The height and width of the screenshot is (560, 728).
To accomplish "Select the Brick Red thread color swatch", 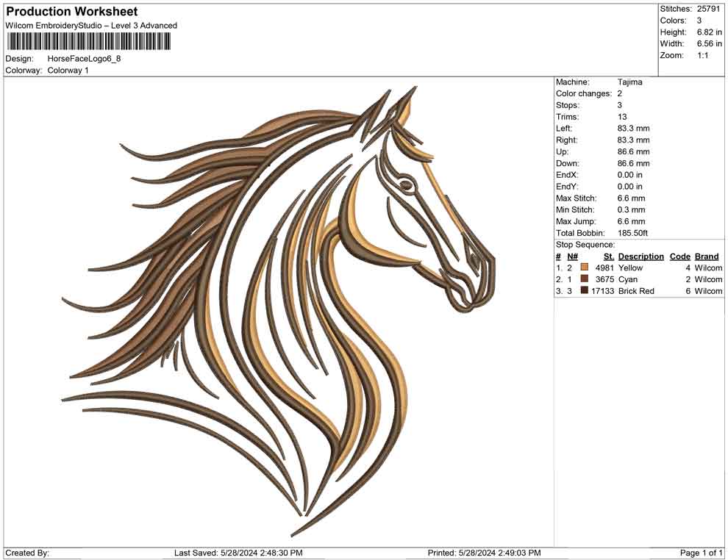I will pyautogui.click(x=583, y=290).
